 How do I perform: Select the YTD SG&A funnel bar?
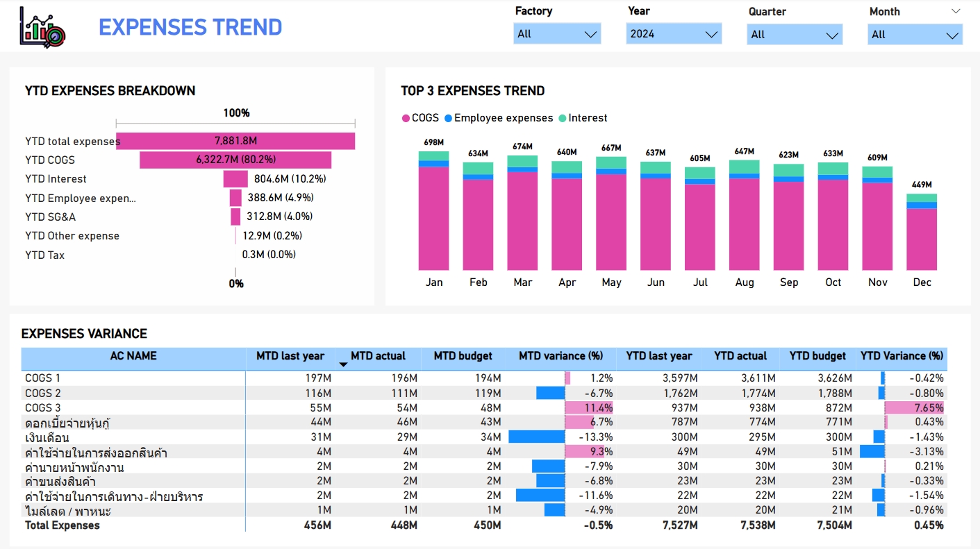click(235, 217)
